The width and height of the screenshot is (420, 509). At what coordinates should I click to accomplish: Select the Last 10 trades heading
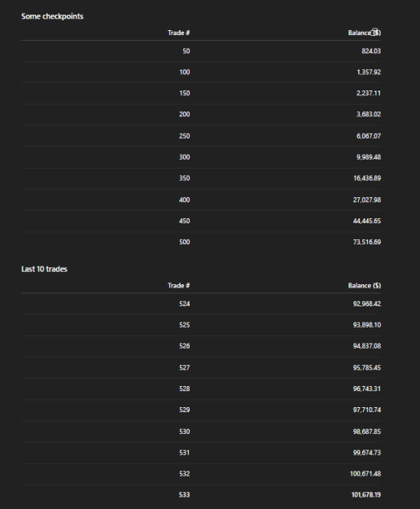click(x=44, y=269)
